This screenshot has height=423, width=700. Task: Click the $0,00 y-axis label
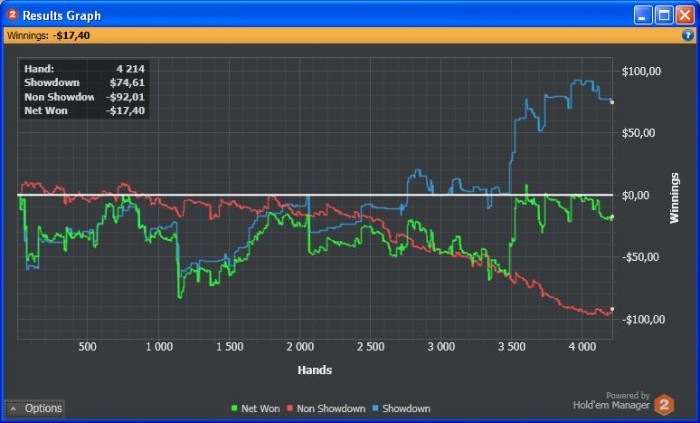pyautogui.click(x=636, y=195)
